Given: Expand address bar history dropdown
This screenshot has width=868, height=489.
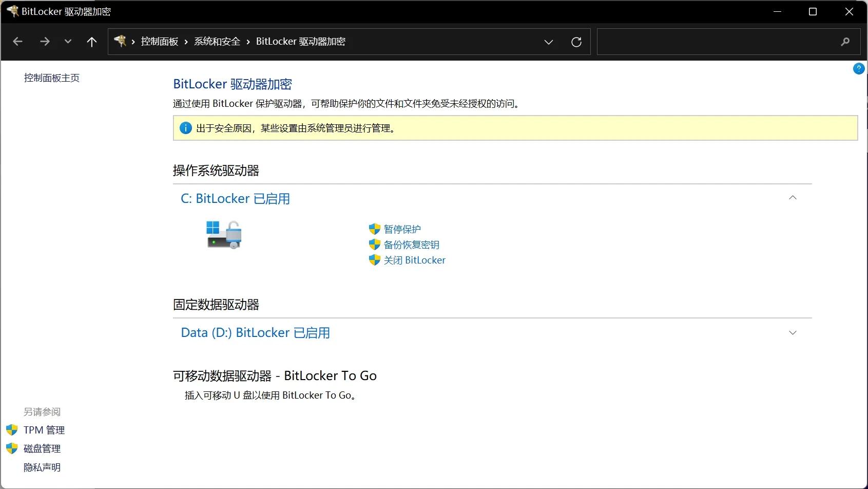Looking at the screenshot, I should click(548, 42).
